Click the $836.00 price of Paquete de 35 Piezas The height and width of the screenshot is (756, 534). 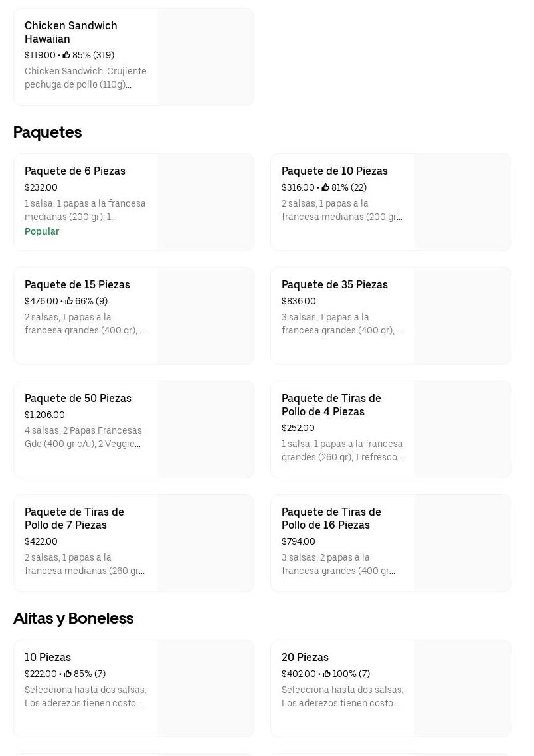click(x=299, y=301)
